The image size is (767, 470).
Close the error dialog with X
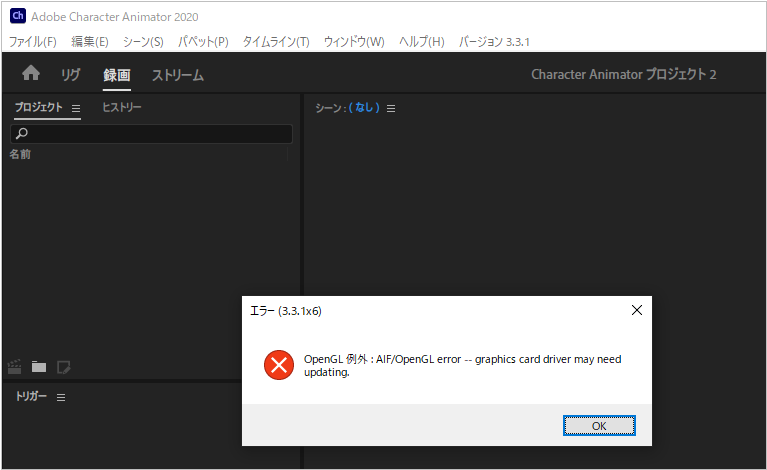point(636,310)
